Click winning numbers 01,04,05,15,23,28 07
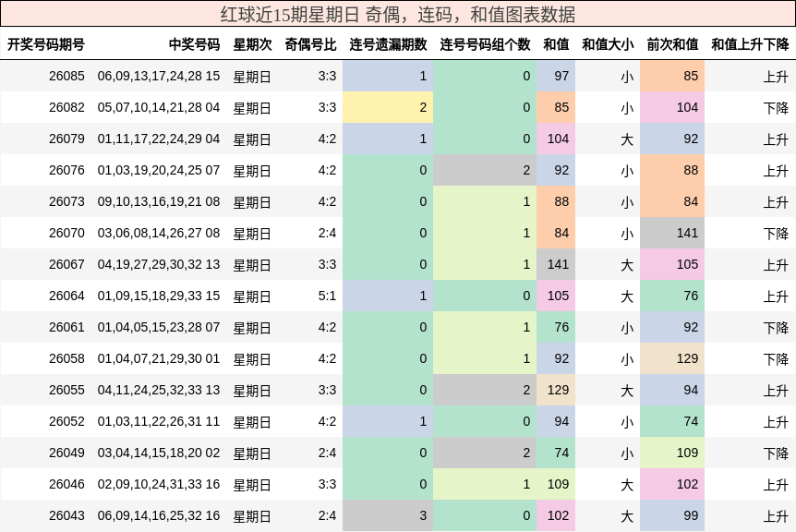796x532 pixels. pos(159,328)
